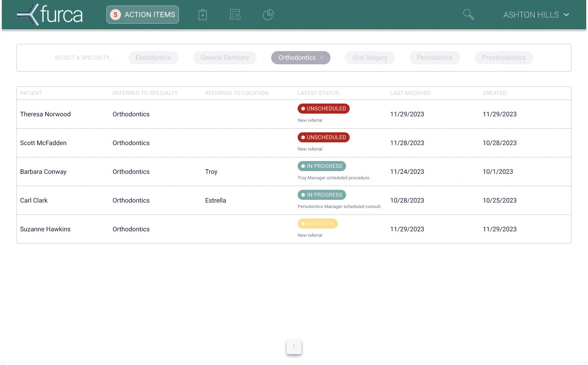Click the 10/25/2023 created date
Image resolution: width=588 pixels, height=365 pixels.
pyautogui.click(x=499, y=200)
